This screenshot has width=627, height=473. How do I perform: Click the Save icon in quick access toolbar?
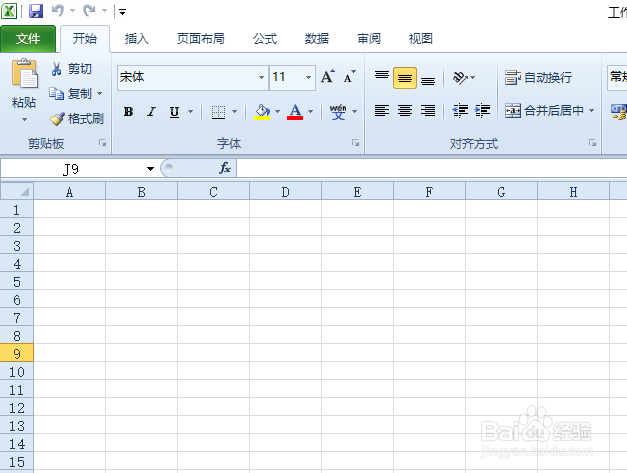tap(36, 11)
